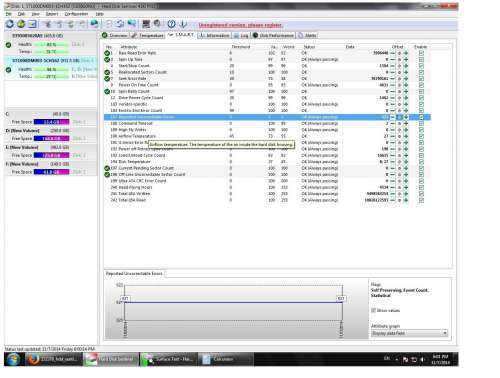The width and height of the screenshot is (500, 378).
Task: Click the green plus offset for Seek Error Rate
Action: [x=406, y=79]
